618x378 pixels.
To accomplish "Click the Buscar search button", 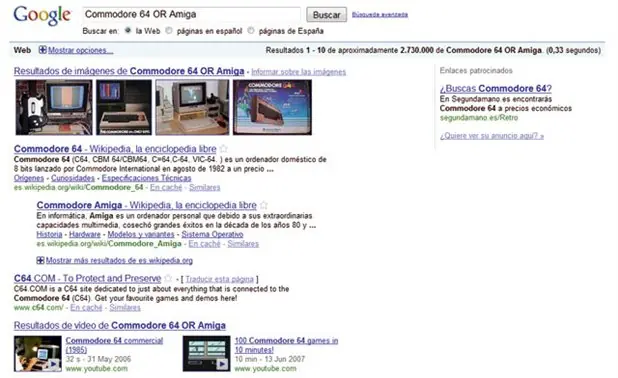I will 326,15.
